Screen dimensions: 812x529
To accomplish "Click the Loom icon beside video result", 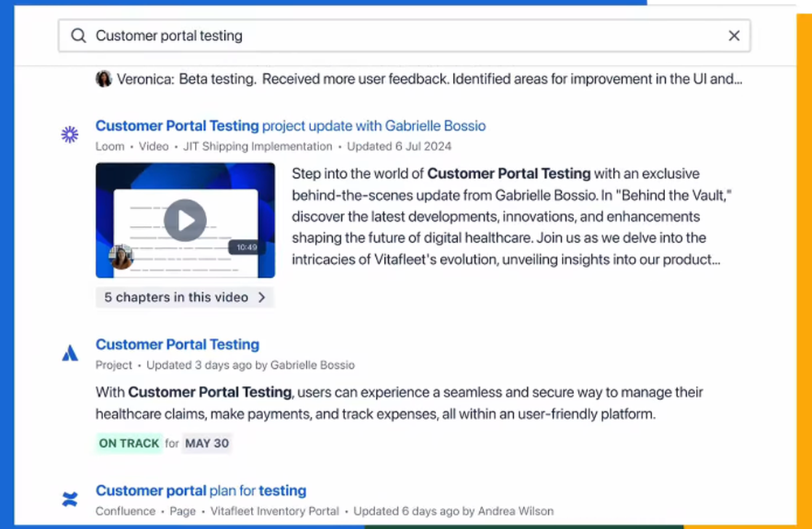I will pyautogui.click(x=70, y=135).
